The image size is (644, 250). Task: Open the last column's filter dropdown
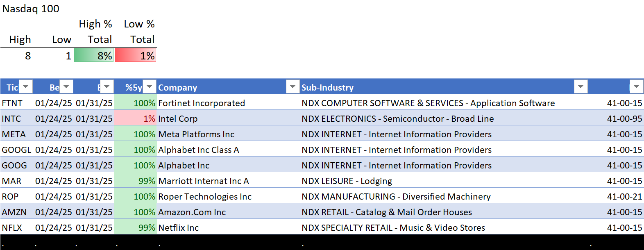pos(636,87)
